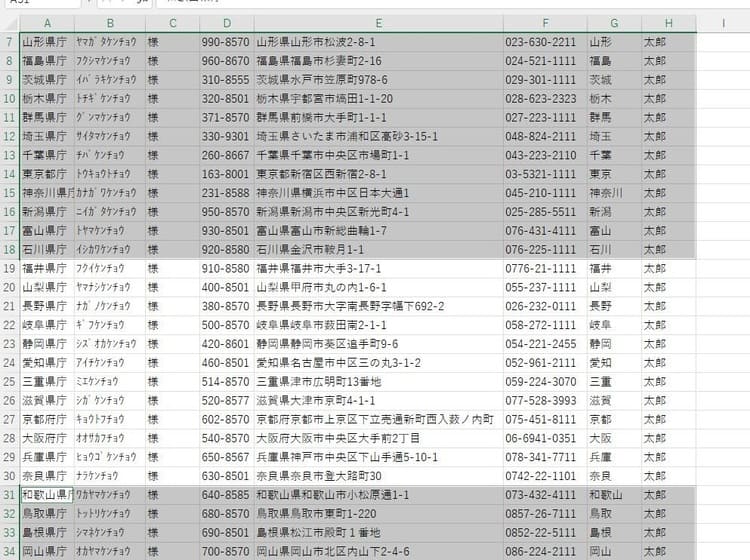Click address 三重県津市広明町13番地

point(378,382)
